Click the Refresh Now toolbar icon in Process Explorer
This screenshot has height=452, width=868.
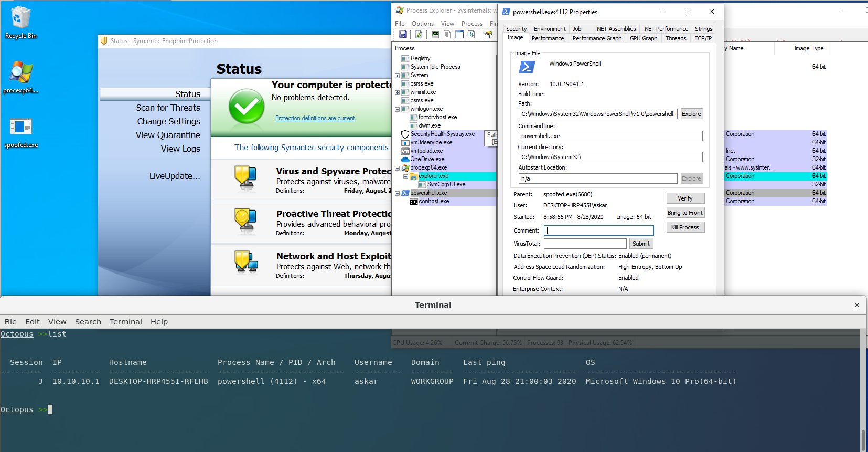tap(419, 35)
